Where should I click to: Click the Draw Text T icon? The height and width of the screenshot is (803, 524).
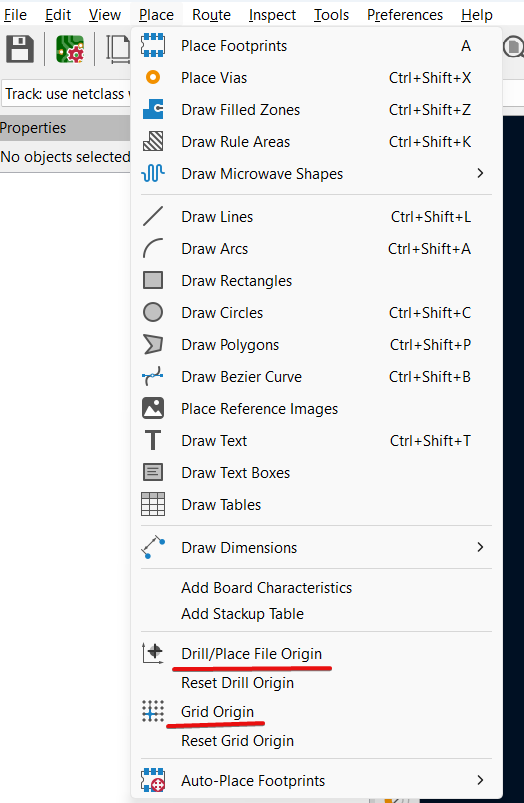tap(153, 440)
